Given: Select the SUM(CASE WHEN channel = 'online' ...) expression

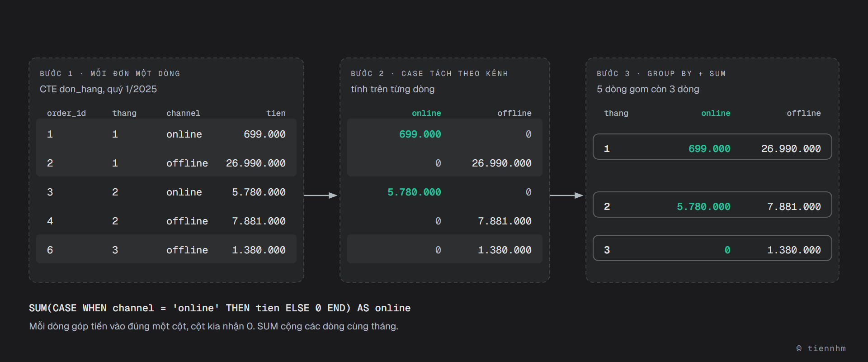Looking at the screenshot, I should [220, 308].
